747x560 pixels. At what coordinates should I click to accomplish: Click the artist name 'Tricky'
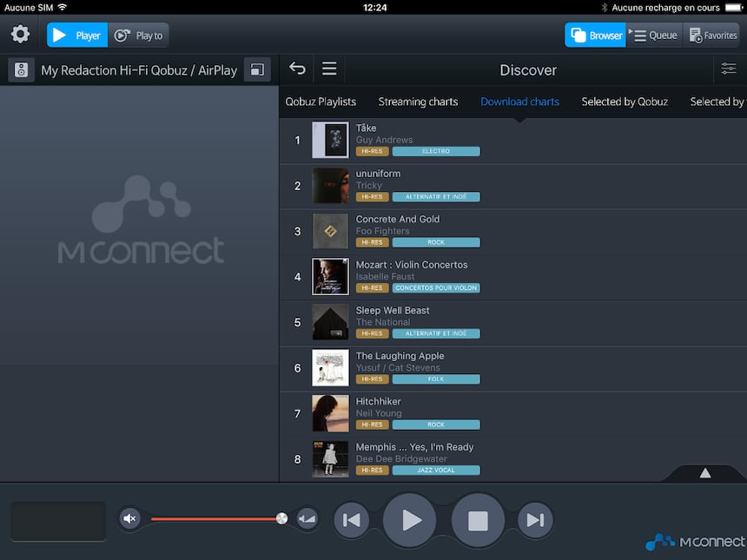[369, 185]
